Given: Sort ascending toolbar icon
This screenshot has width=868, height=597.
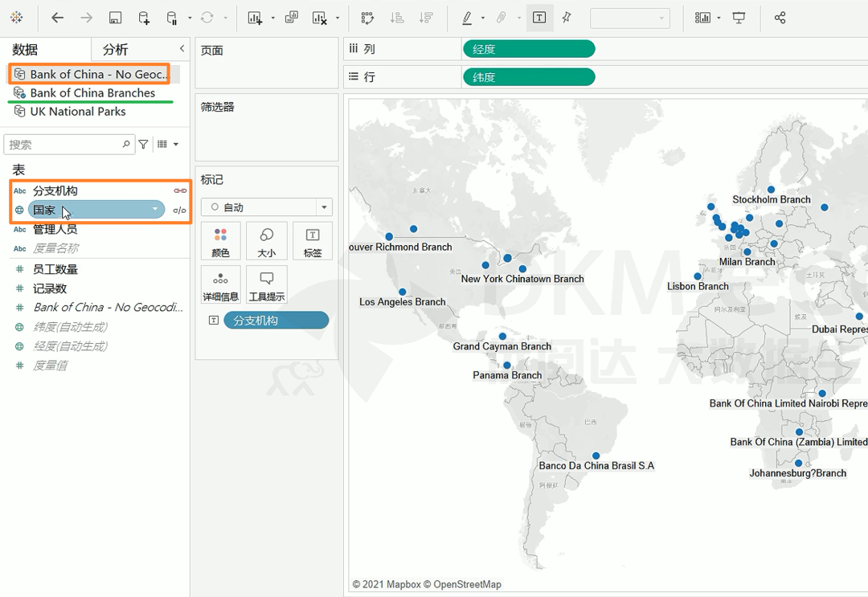Looking at the screenshot, I should [x=397, y=18].
